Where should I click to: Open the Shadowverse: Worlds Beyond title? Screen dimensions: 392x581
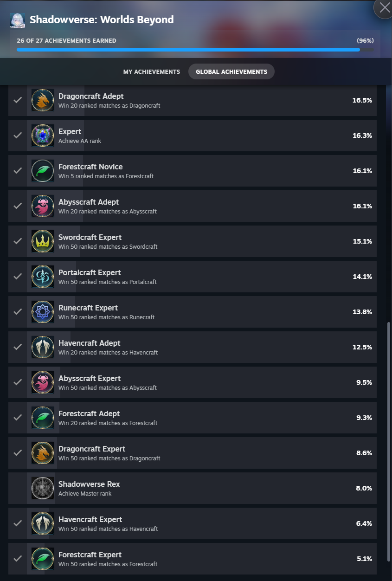(102, 19)
